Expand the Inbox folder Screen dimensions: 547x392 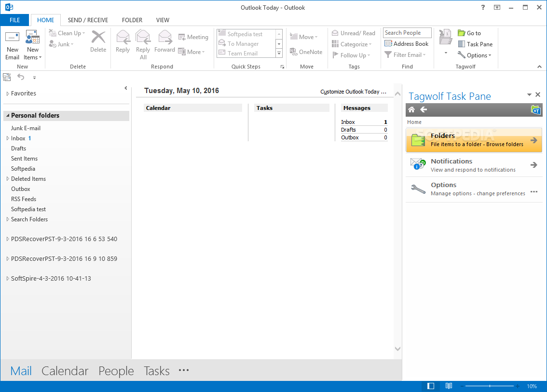point(8,138)
